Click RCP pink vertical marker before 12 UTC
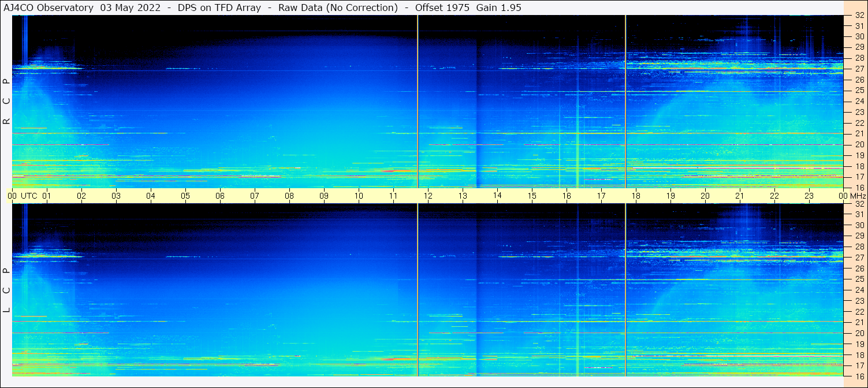 click(x=418, y=102)
